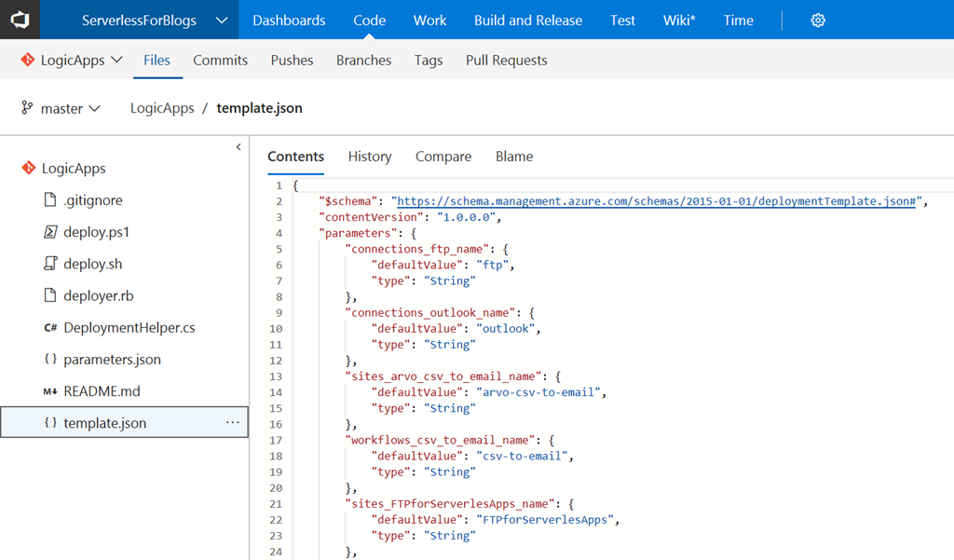Go to the Pull Requests page
This screenshot has height=560, width=954.
pos(506,61)
